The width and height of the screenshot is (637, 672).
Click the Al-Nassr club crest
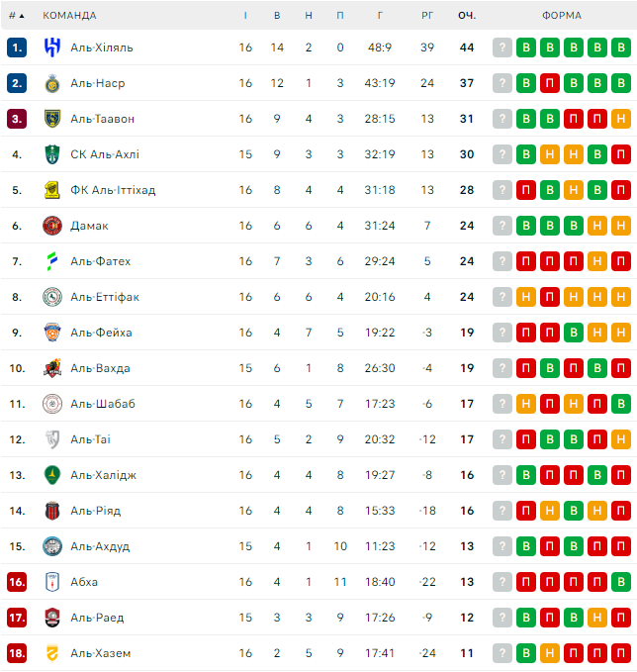(52, 83)
